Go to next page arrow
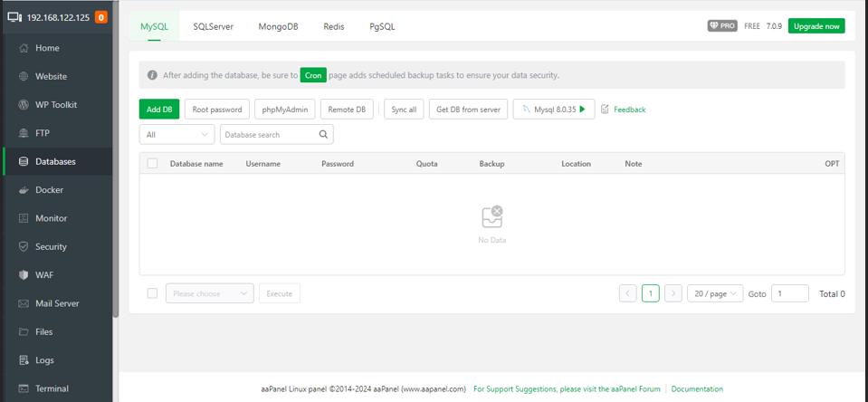 tap(673, 293)
